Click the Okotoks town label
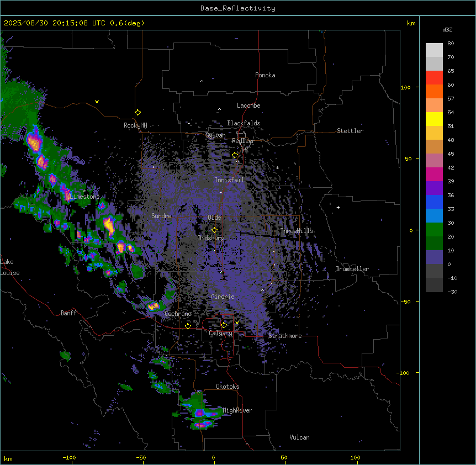This screenshot has height=465, width=476. tap(228, 387)
